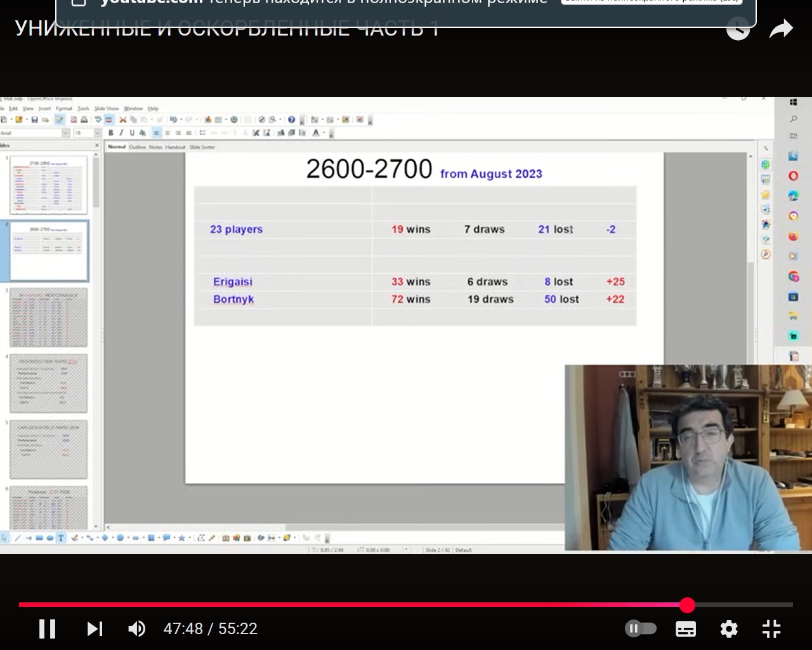Mute the video volume
Image resolution: width=812 pixels, height=650 pixels.
(x=136, y=628)
